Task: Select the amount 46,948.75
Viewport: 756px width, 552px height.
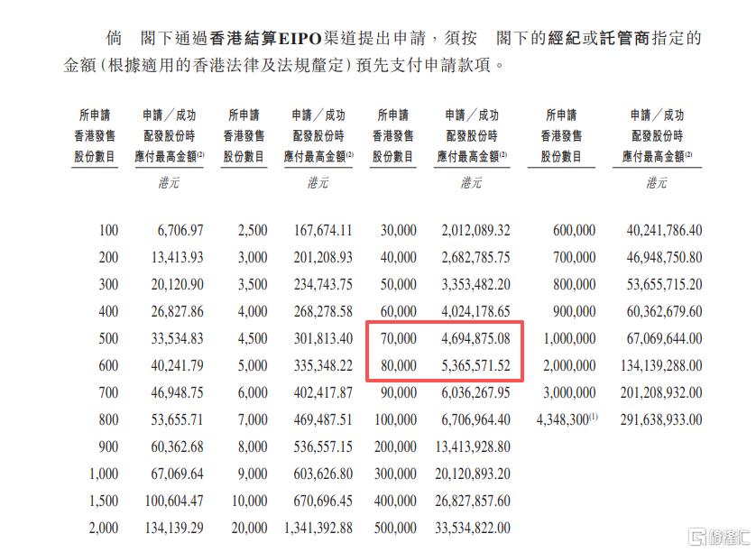Action: [177, 392]
